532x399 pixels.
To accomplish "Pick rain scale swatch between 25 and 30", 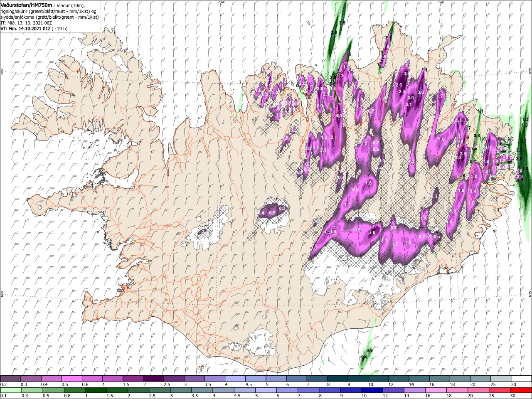I will point(500,390).
